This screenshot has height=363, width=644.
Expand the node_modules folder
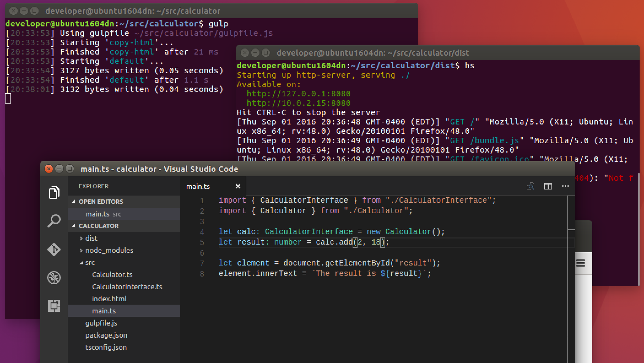coord(109,250)
